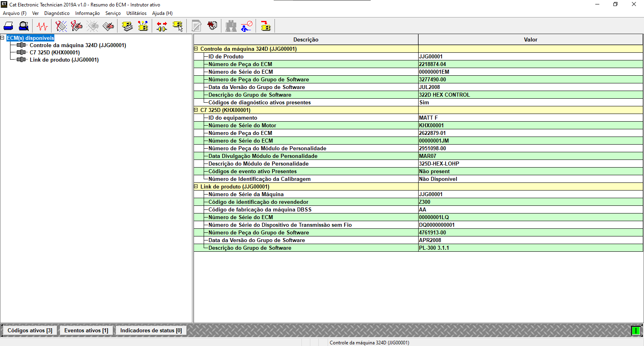
Task: Open the ECM Summary toolbar icon
Action: [x=128, y=26]
